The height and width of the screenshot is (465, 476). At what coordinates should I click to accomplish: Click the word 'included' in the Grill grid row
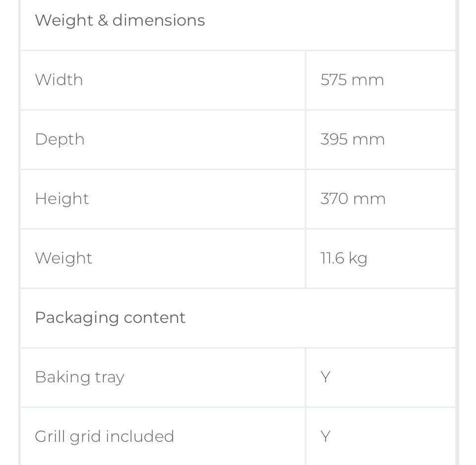[140, 437]
